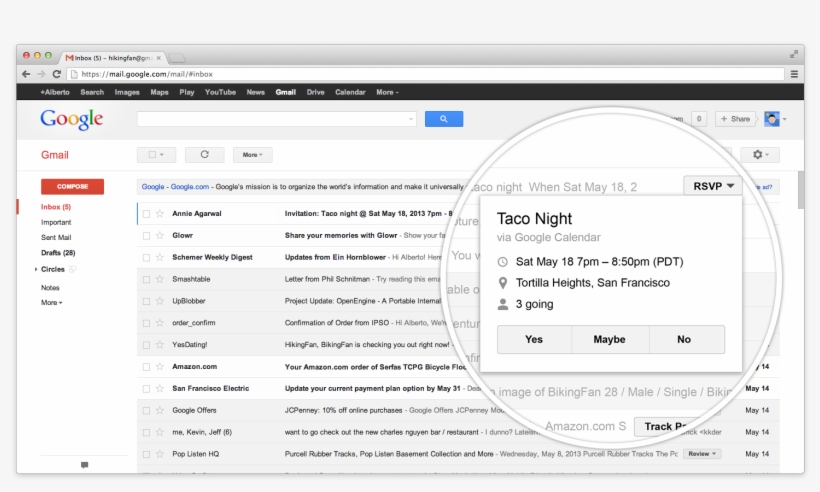
Task: Open the settings gear menu
Action: (x=760, y=155)
